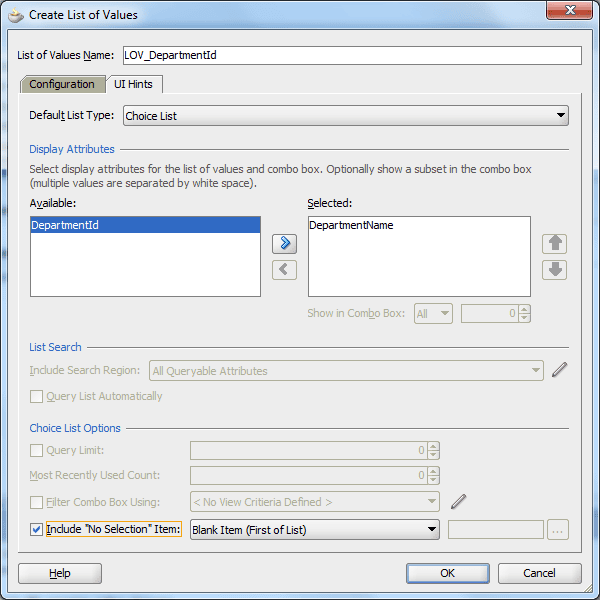Viewport: 600px width, 601px height.
Task: Open Include Search Region combo box
Action: (x=346, y=371)
